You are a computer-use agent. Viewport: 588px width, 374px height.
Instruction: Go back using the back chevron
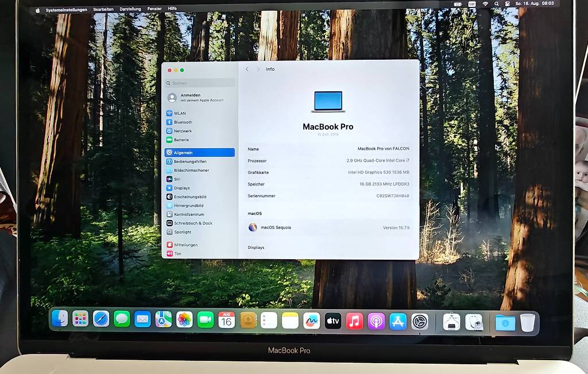click(247, 70)
